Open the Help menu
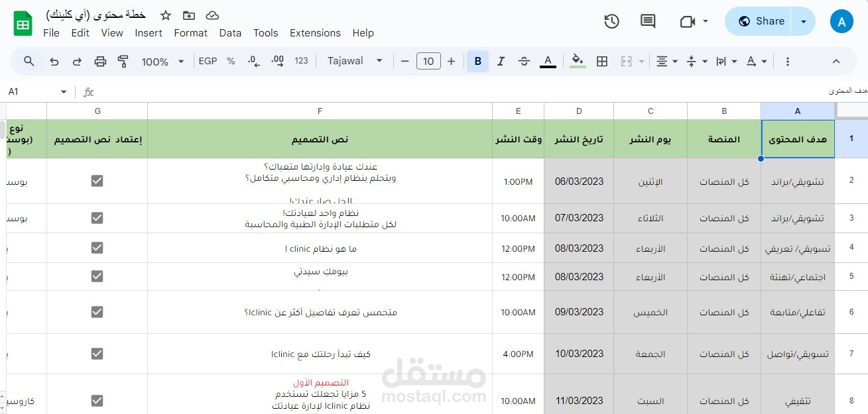The width and height of the screenshot is (868, 414). point(363,33)
